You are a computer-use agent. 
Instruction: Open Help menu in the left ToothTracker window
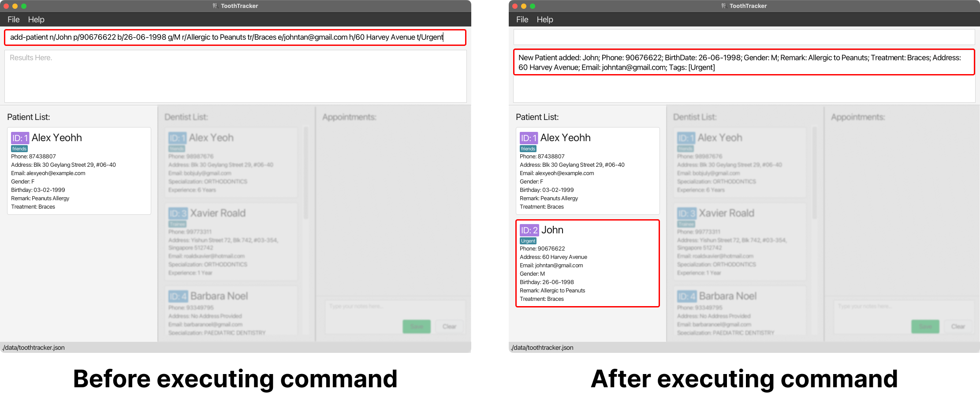coord(36,19)
